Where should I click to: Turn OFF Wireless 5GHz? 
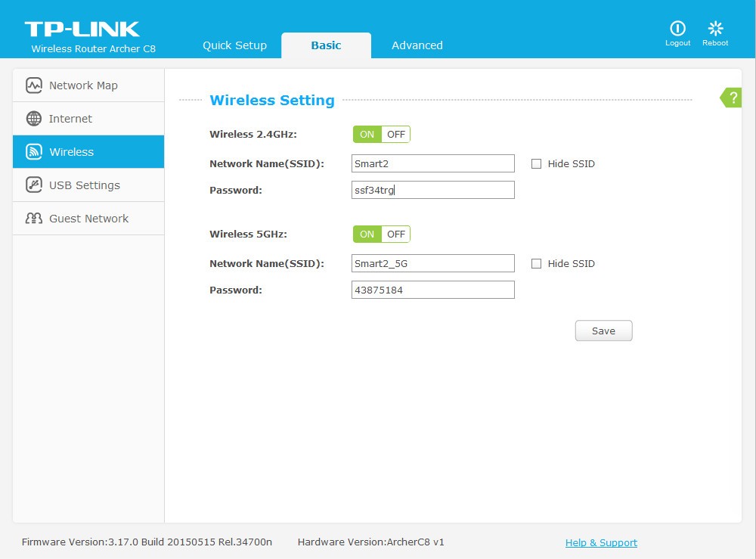[x=396, y=234]
